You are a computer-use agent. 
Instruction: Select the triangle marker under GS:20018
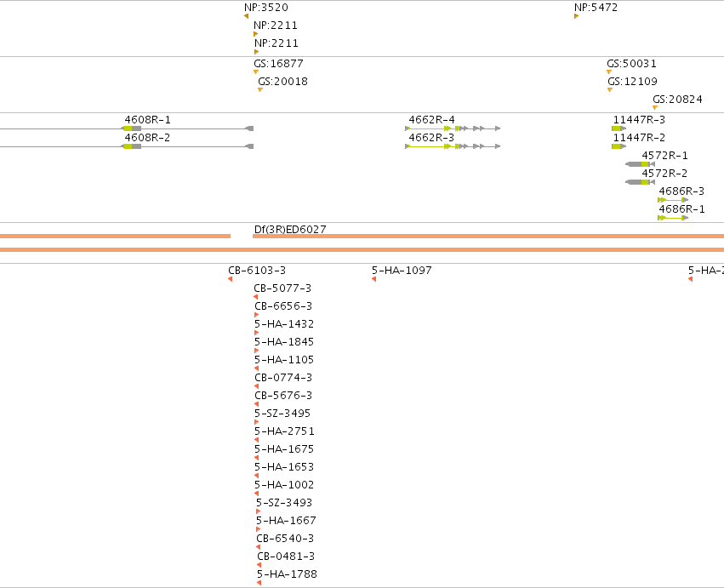[260, 90]
